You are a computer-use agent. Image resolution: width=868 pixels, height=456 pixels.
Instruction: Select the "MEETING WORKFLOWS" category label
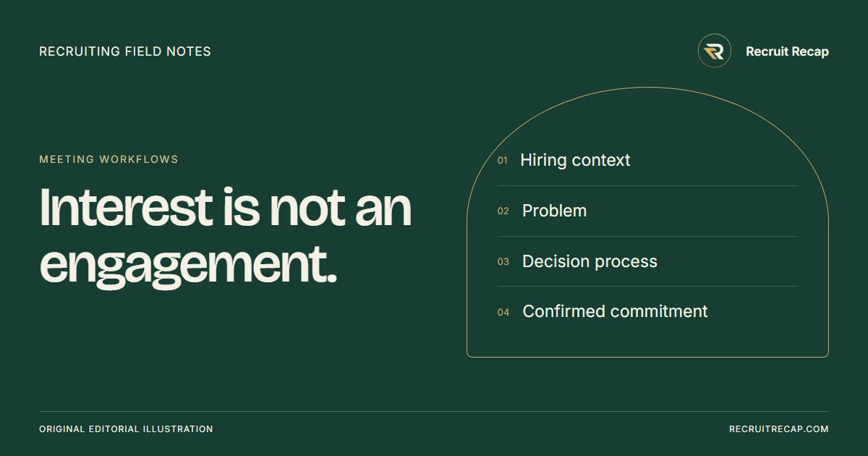pyautogui.click(x=109, y=159)
